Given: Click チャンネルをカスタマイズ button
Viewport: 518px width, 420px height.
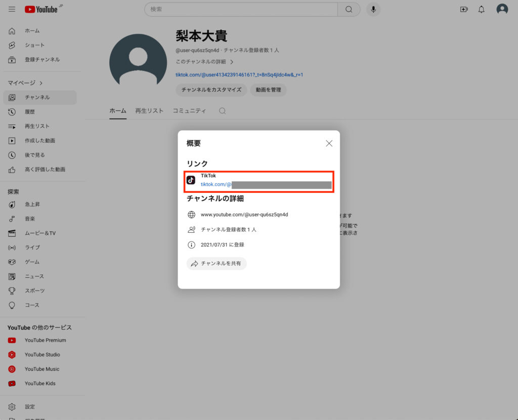Looking at the screenshot, I should (x=211, y=90).
